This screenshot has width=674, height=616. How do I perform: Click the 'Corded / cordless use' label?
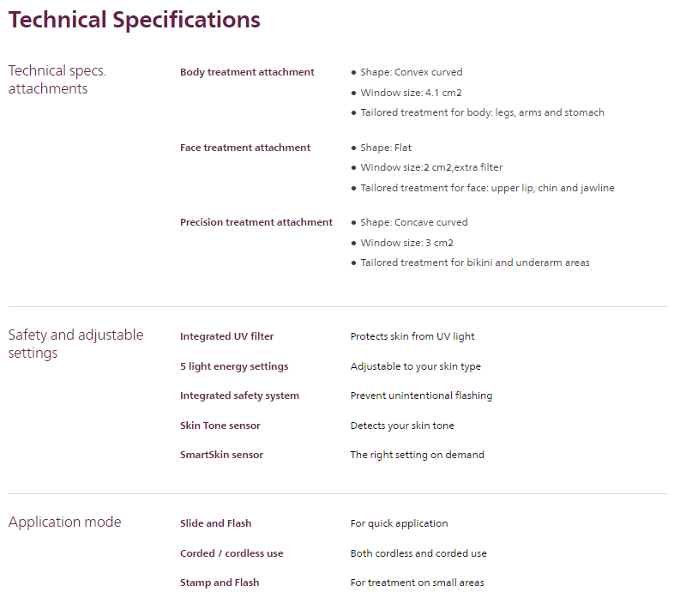click(232, 553)
